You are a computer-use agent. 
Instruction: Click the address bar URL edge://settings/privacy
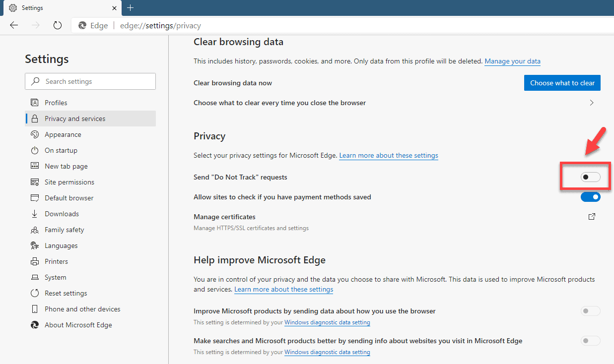[x=160, y=26]
